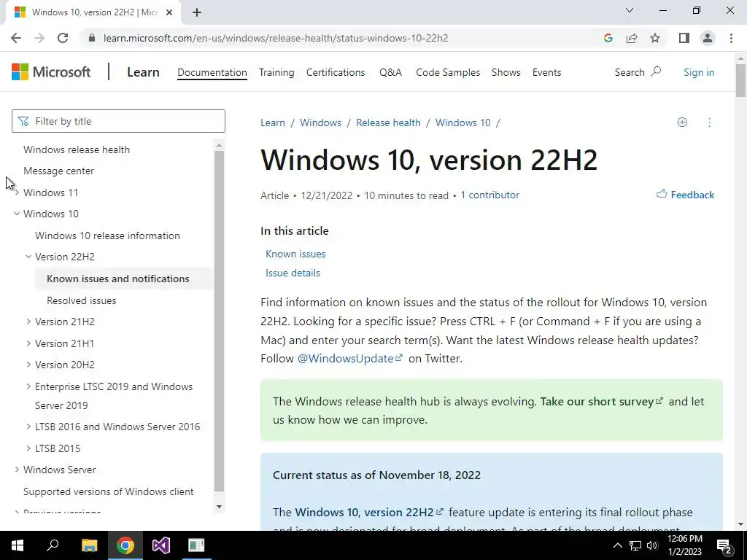
Task: Click the volume speaker tray icon
Action: (652, 545)
